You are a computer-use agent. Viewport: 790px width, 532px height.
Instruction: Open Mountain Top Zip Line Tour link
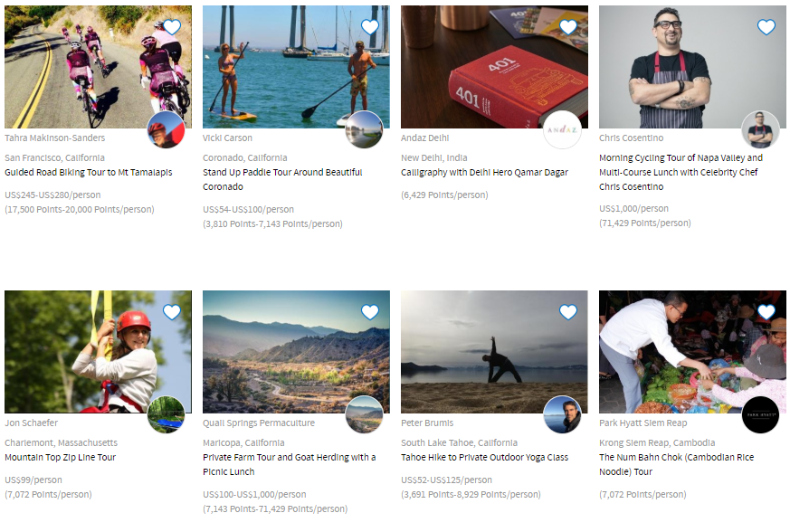coord(60,458)
